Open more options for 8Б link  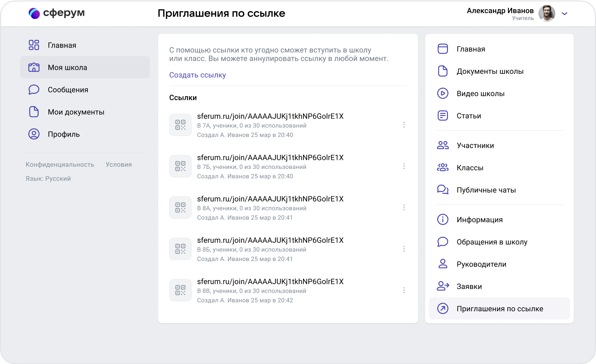pos(404,249)
